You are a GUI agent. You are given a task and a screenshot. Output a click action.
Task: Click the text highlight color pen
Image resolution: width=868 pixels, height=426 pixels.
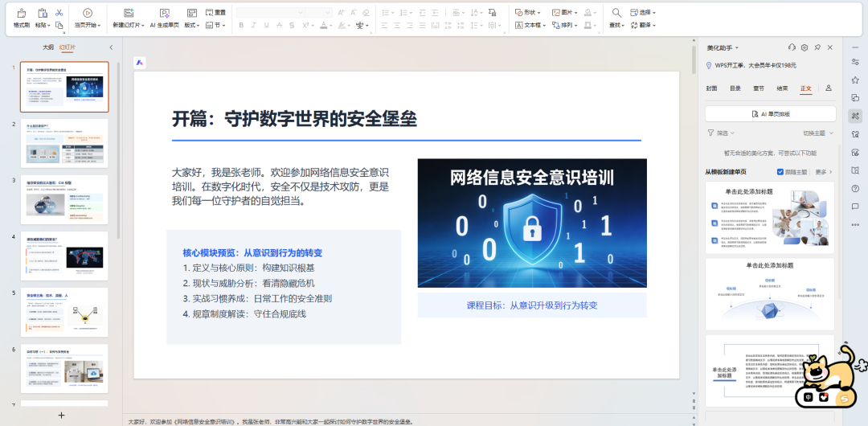pos(344,25)
